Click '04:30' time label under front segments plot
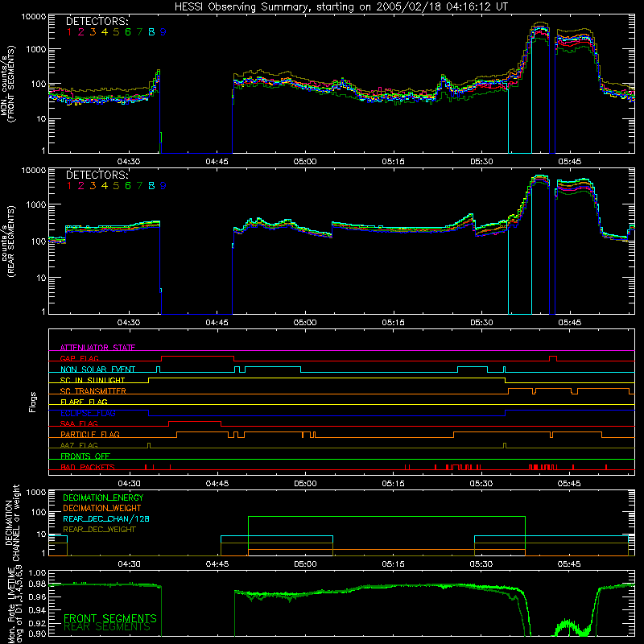Viewport: 644px width, 644px height. pos(129,162)
